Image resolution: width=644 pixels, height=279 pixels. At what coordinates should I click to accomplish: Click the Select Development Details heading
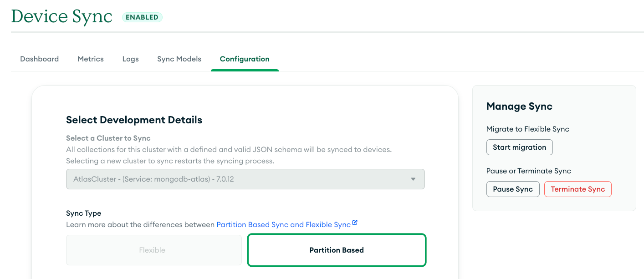[134, 120]
